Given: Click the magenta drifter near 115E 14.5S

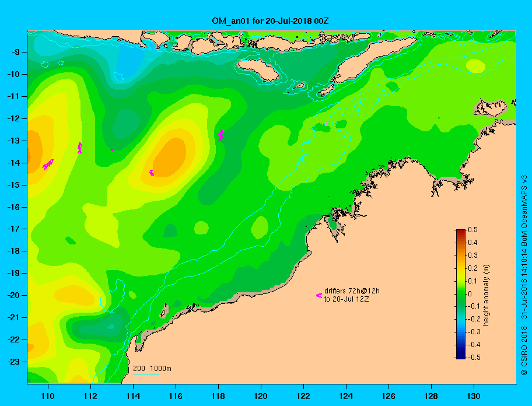Looking at the screenshot, I should coord(152,173).
